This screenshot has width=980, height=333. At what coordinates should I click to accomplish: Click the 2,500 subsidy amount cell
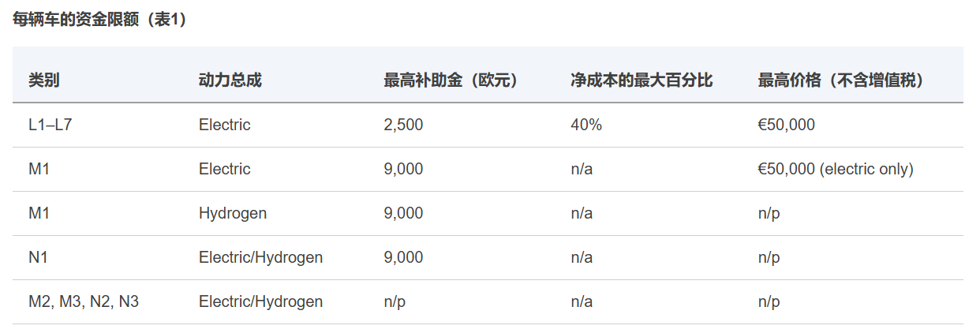pyautogui.click(x=403, y=125)
